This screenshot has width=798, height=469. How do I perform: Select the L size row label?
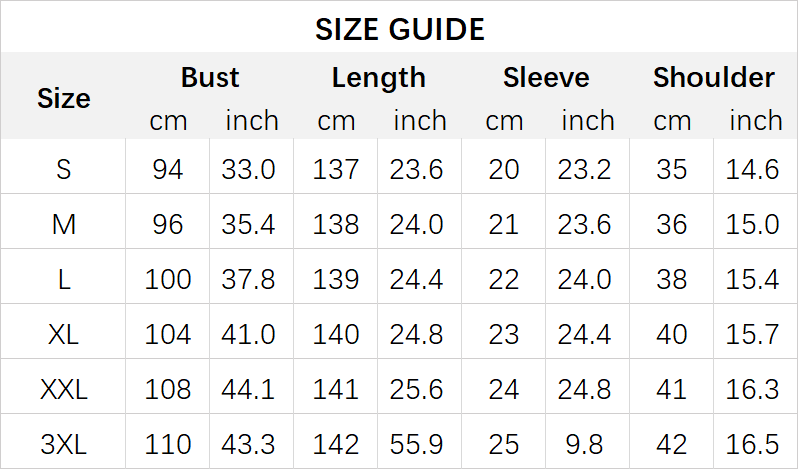click(x=64, y=279)
